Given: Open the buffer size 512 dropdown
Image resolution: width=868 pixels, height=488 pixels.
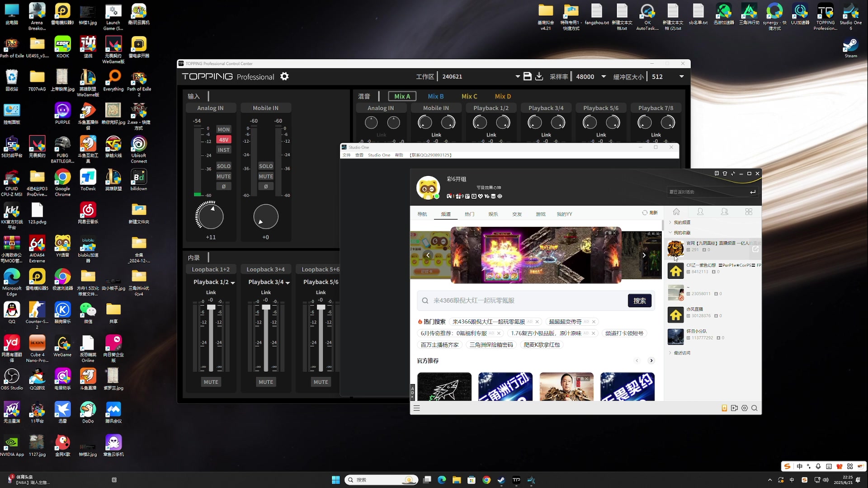Looking at the screenshot, I should click(x=682, y=77).
